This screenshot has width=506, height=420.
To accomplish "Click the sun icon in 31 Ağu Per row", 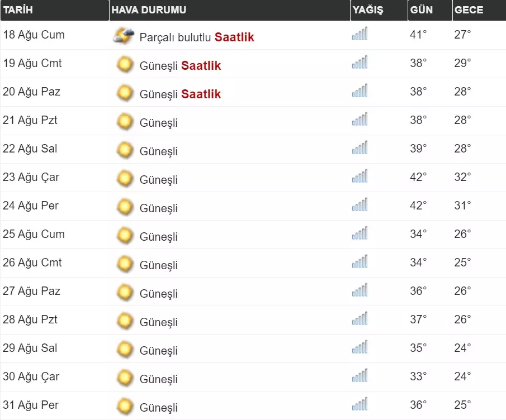I will tap(125, 407).
